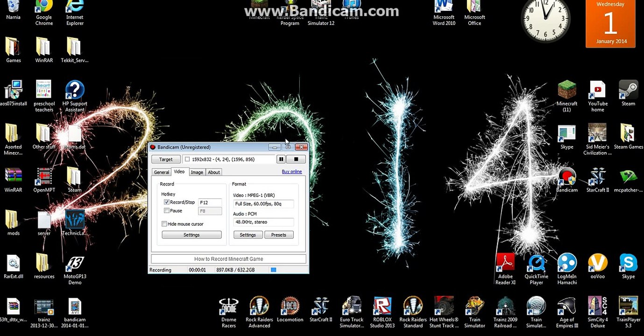Open the Steam Games folder
Screen dimensions: 644x336
[x=629, y=137]
